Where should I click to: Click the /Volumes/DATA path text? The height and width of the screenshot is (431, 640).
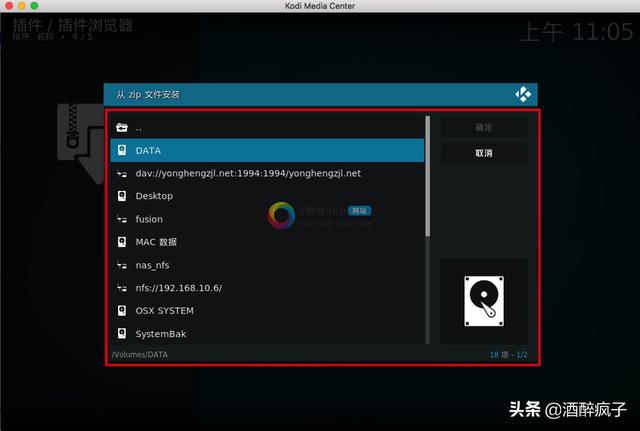tap(140, 355)
